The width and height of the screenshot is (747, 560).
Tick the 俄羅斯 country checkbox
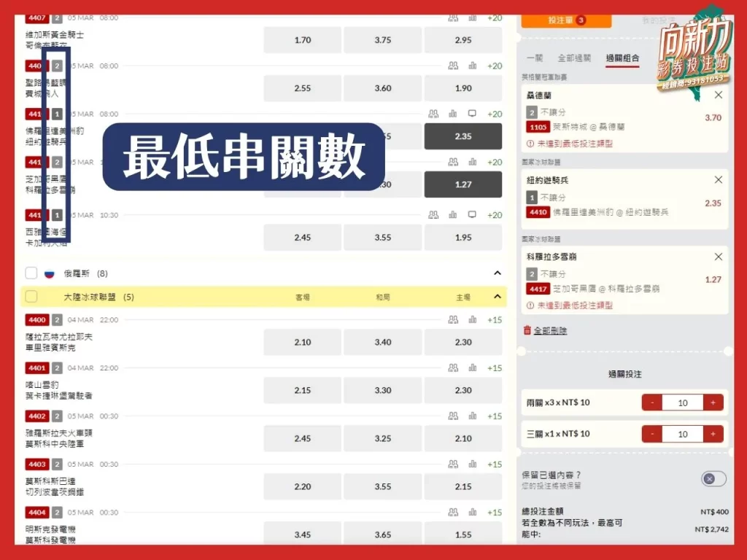(31, 273)
